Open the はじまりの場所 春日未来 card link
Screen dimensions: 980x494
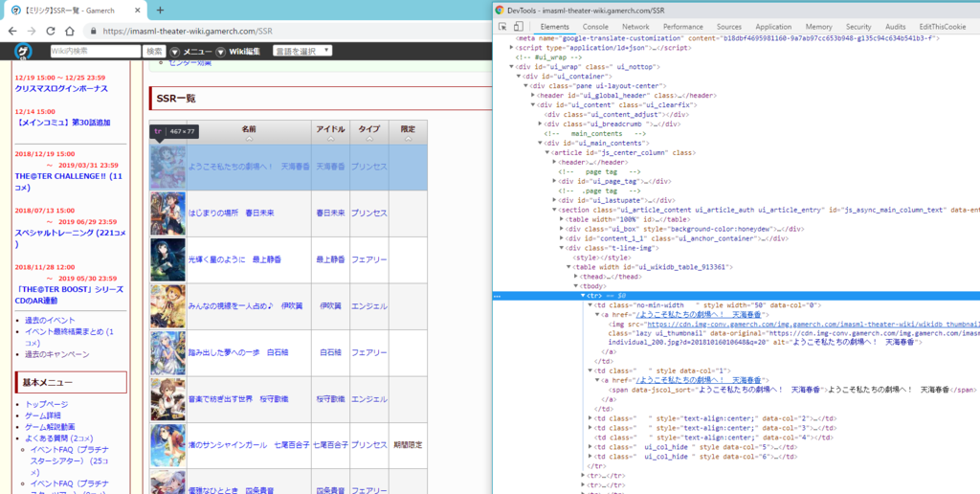(232, 213)
